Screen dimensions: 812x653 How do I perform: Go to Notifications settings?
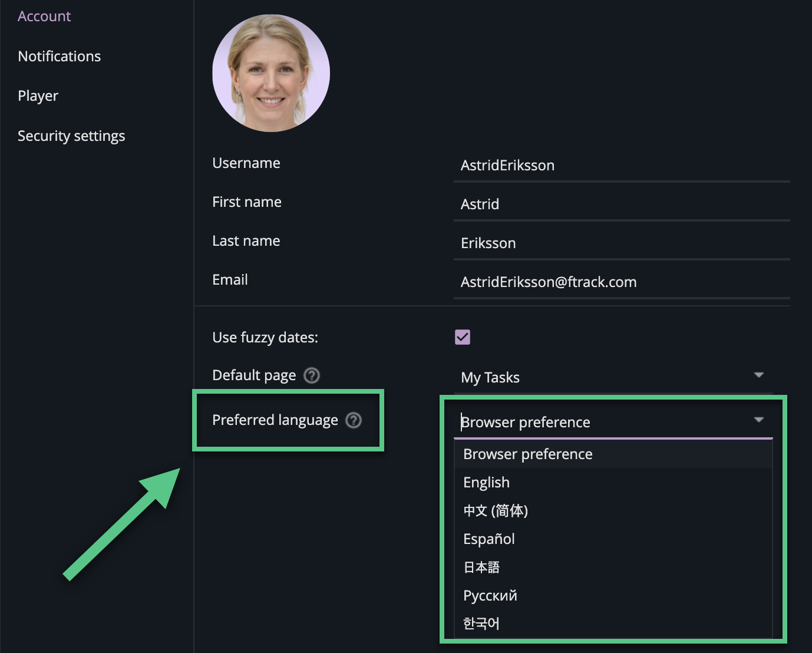pos(60,57)
